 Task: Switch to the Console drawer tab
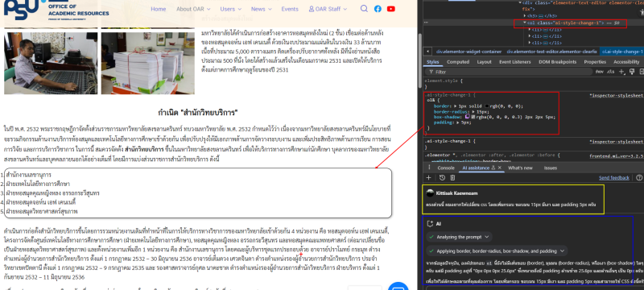point(446,168)
